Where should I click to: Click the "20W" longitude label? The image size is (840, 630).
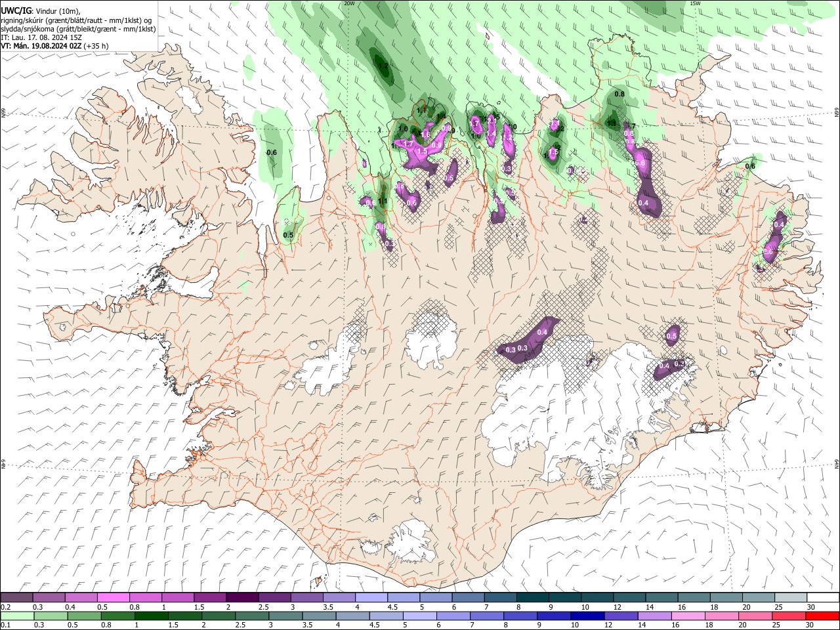click(349, 3)
